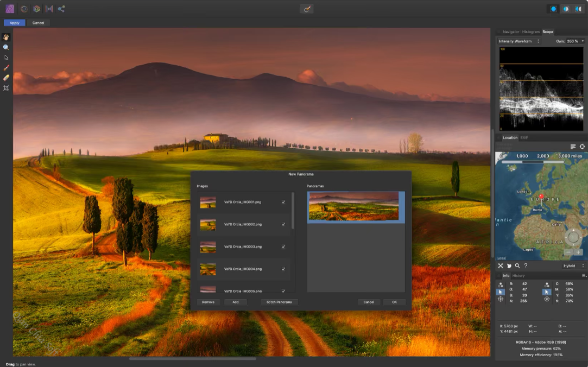
Task: Select the Info tab
Action: [506, 276]
